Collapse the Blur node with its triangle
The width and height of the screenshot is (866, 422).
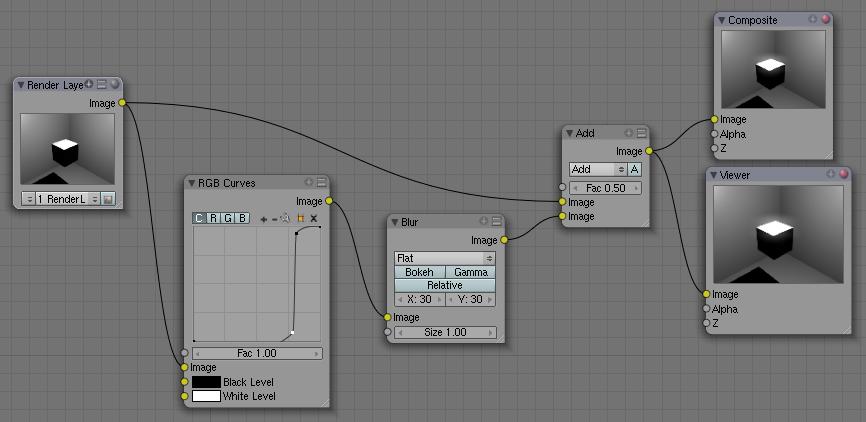[x=394, y=222]
